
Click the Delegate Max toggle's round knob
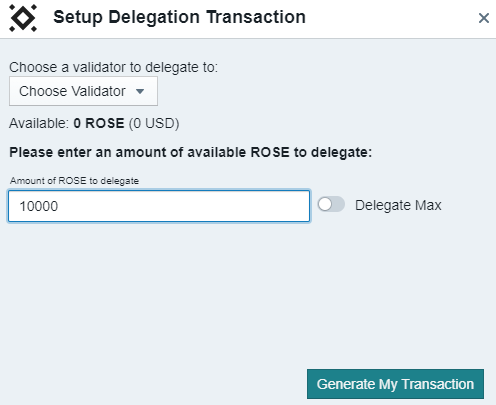click(325, 204)
